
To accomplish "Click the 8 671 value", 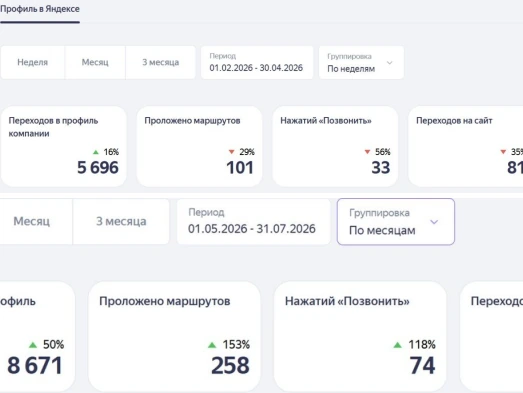I will pyautogui.click(x=35, y=365).
